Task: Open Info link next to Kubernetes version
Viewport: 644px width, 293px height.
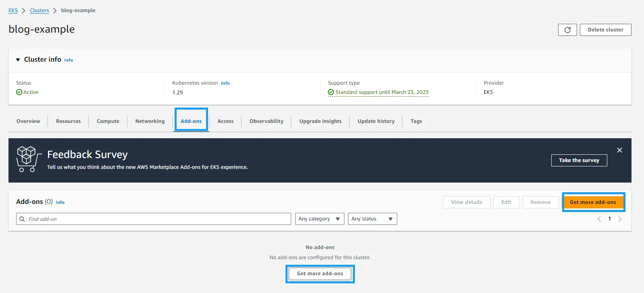Action: tap(225, 83)
